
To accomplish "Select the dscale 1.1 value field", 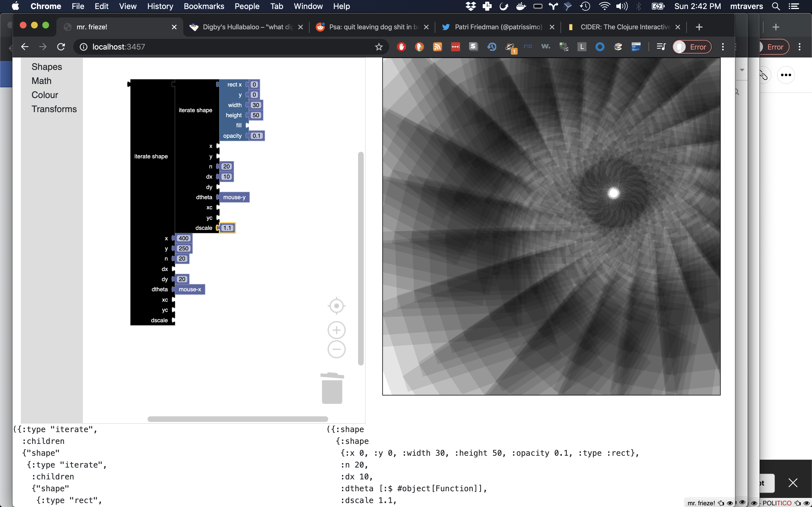I will 227,228.
